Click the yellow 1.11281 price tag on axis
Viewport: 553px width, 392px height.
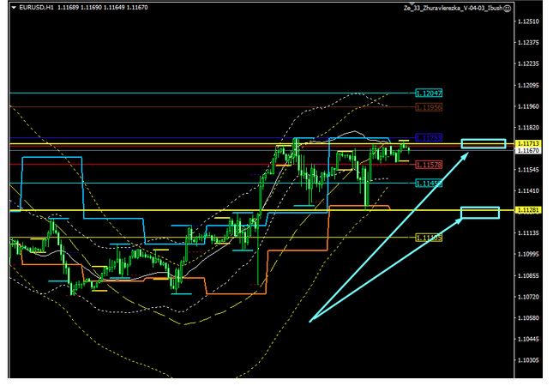coord(528,210)
